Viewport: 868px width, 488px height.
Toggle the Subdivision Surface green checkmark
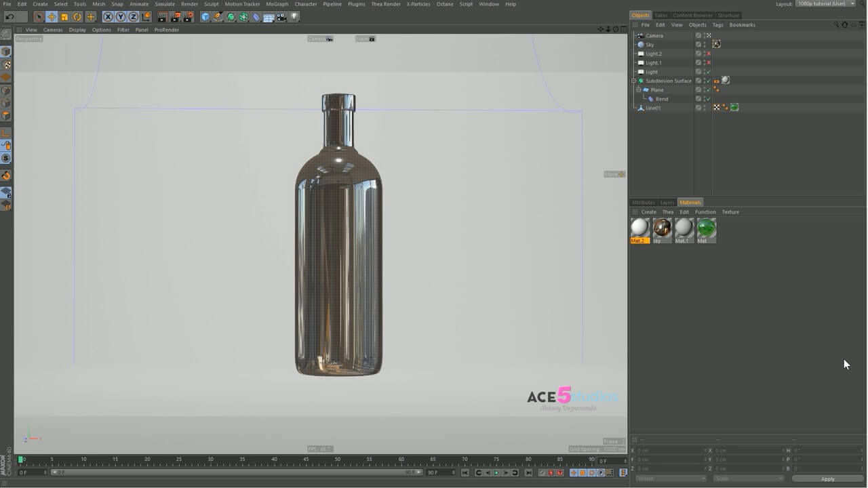coord(709,80)
